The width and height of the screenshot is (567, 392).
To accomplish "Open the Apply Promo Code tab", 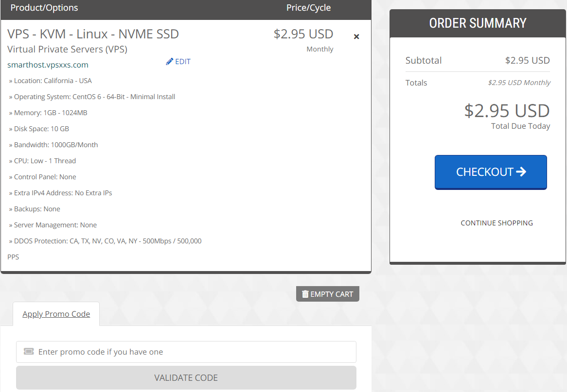I will [x=56, y=314].
